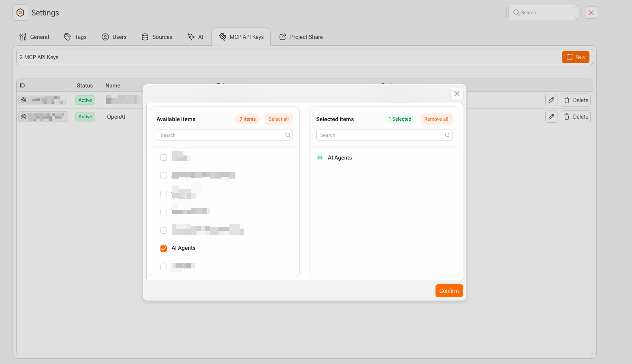Uncheck the AI Agents checkbox
The height and width of the screenshot is (364, 632).
tap(164, 248)
